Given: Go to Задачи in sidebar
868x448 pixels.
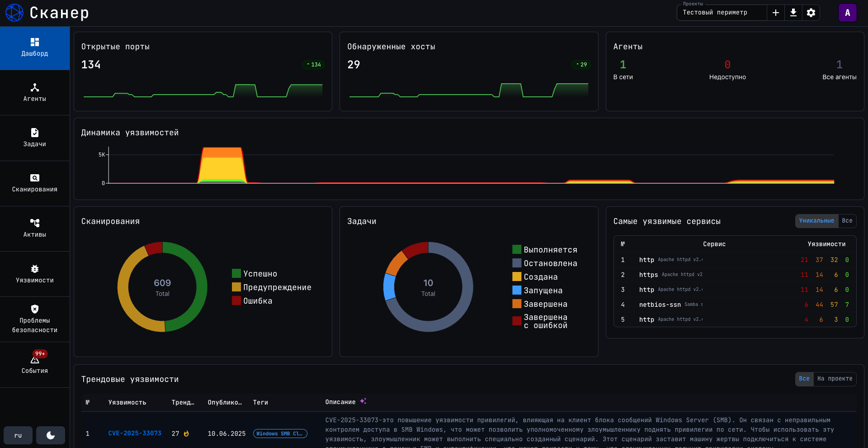Looking at the screenshot, I should click(x=35, y=138).
